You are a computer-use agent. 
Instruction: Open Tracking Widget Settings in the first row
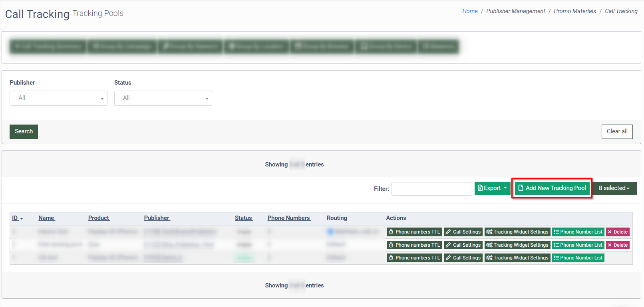(x=517, y=232)
